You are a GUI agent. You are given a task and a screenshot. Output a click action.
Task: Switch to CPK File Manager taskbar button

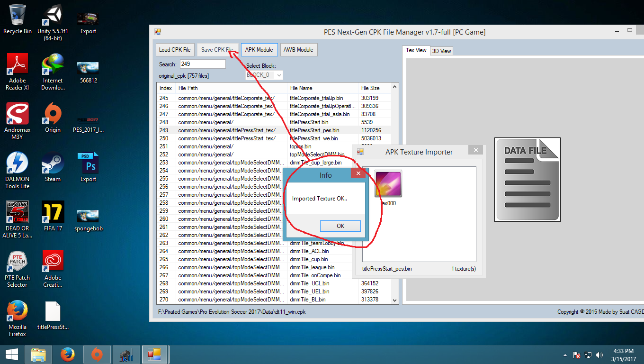(x=155, y=355)
